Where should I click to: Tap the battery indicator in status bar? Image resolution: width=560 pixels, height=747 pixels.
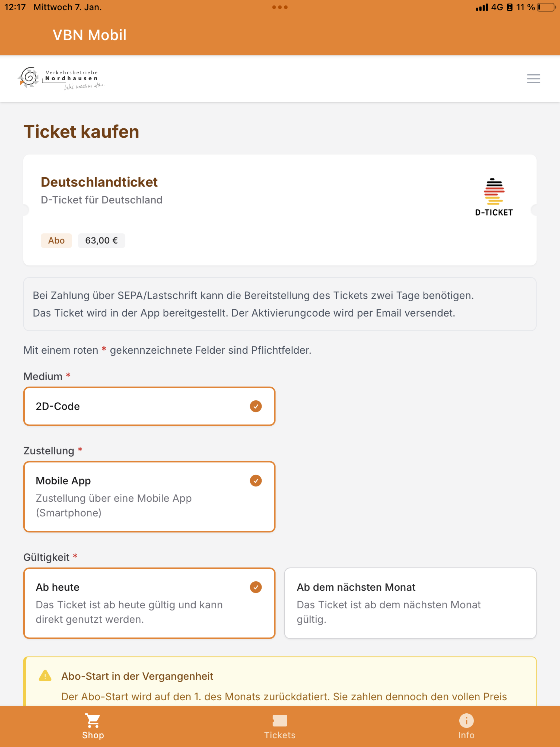click(546, 7)
